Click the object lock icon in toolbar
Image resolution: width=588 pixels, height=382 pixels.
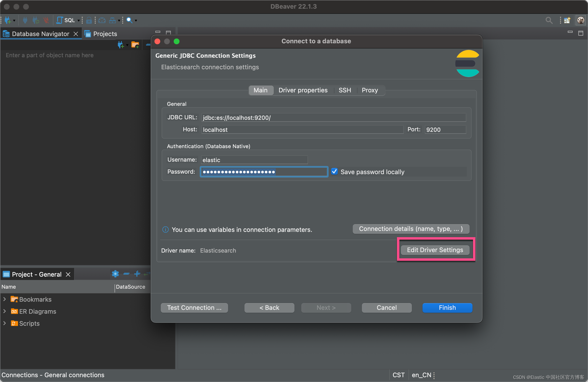(x=89, y=20)
